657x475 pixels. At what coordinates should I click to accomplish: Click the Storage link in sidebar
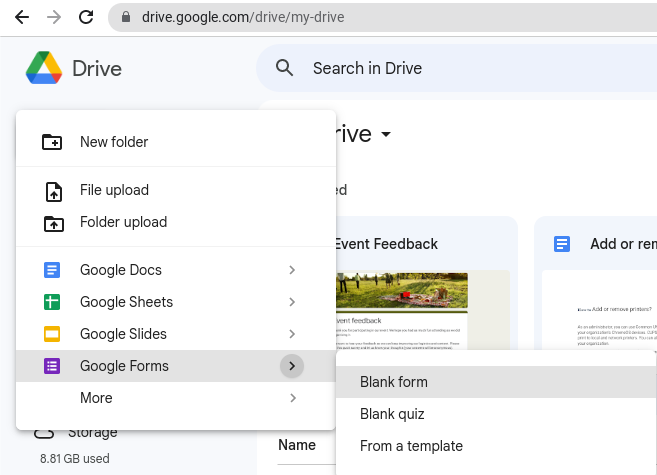pyautogui.click(x=93, y=434)
